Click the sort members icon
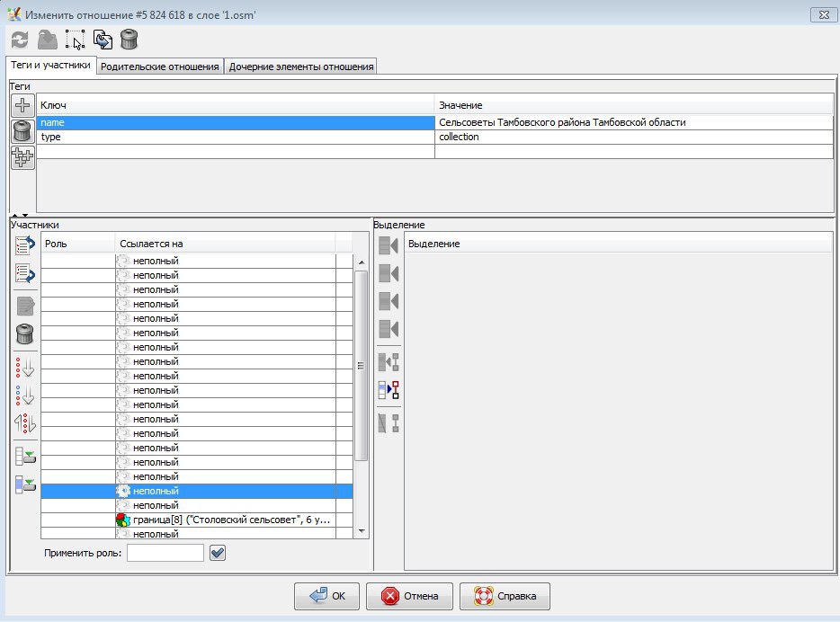Screen dimensions: 840x622 coord(25,368)
